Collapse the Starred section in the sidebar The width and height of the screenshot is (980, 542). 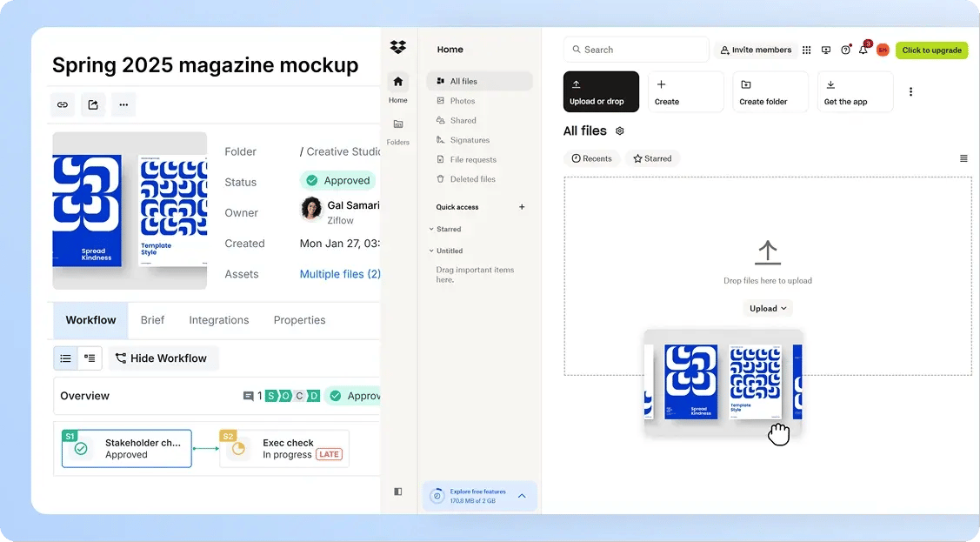pyautogui.click(x=447, y=229)
